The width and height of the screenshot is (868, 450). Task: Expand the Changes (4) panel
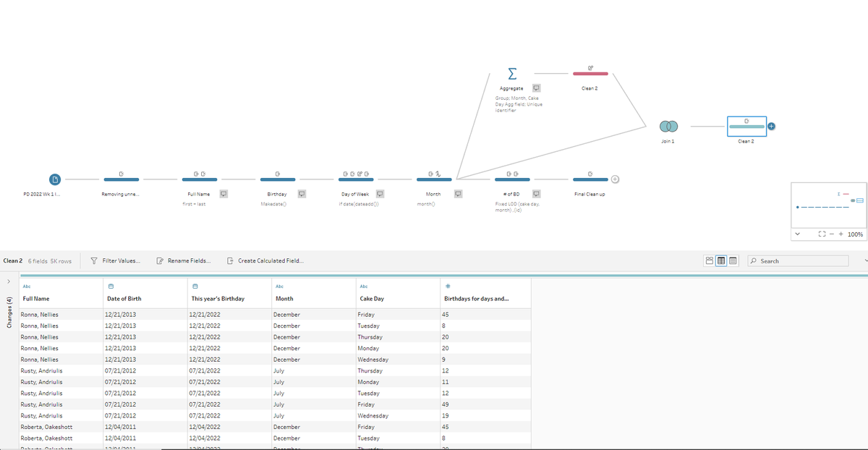7,281
